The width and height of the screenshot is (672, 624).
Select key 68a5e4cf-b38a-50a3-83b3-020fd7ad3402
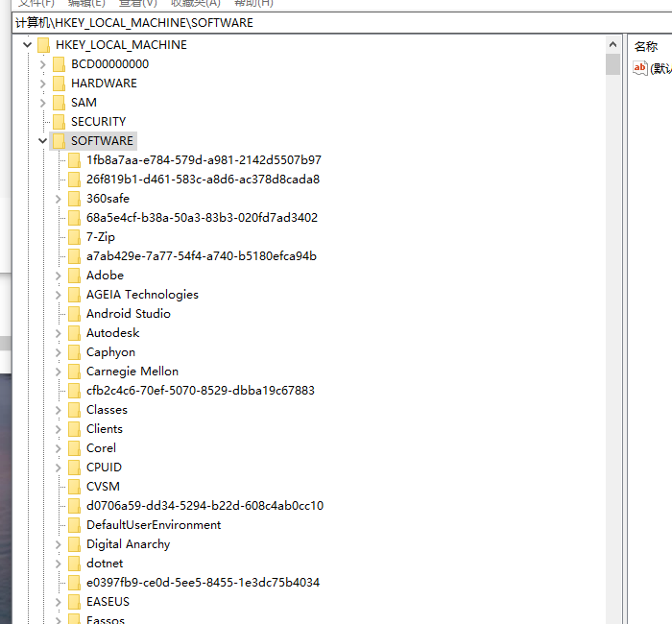tap(202, 218)
